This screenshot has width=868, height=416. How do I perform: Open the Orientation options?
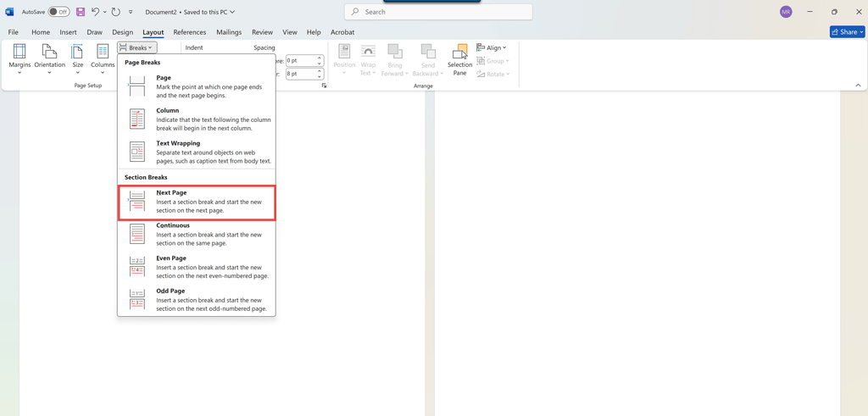(50, 59)
